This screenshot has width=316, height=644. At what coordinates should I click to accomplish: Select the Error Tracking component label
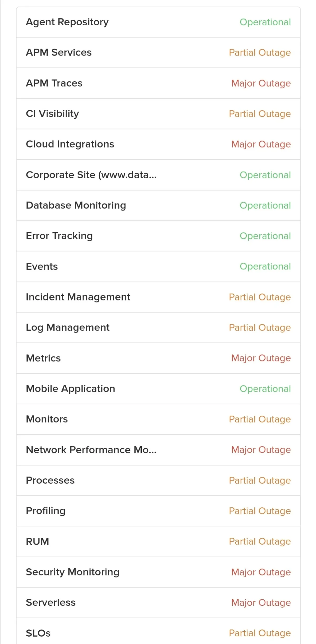(59, 236)
